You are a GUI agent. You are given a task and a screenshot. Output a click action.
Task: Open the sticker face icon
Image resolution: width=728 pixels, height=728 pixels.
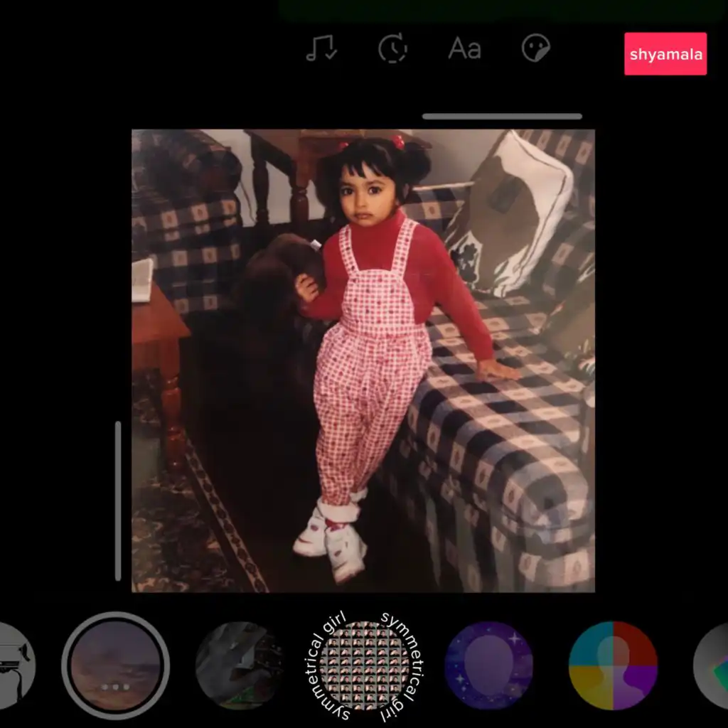click(x=536, y=48)
